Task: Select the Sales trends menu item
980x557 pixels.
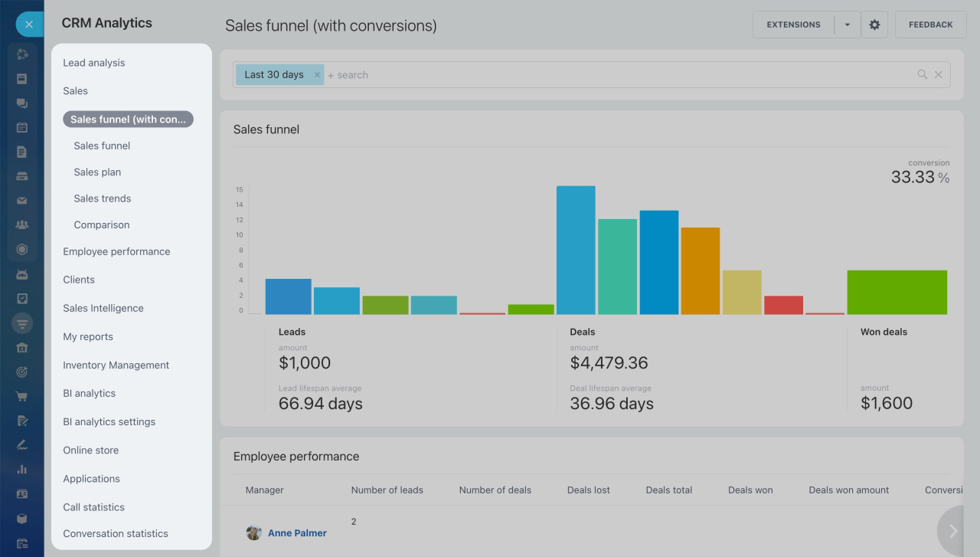Action: [x=102, y=198]
